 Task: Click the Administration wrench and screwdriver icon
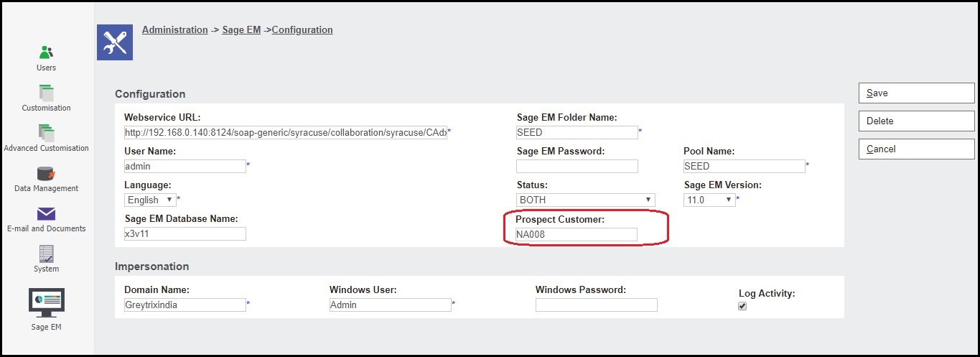tap(114, 42)
